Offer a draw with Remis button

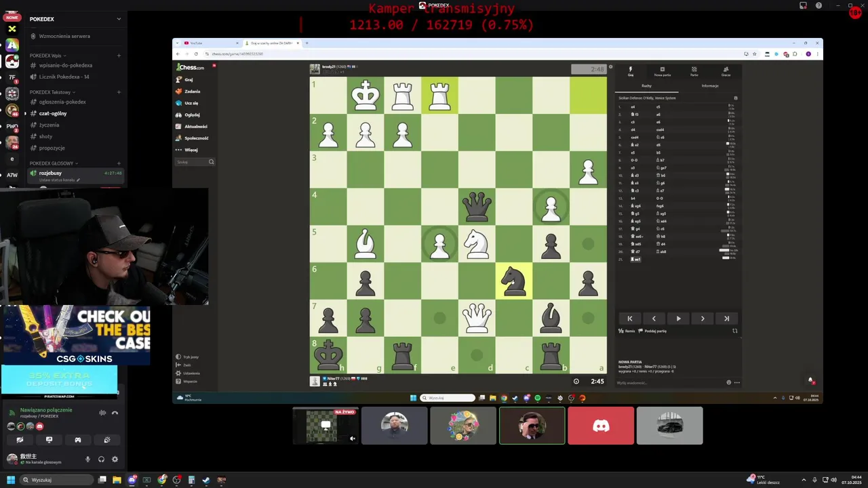pos(626,331)
